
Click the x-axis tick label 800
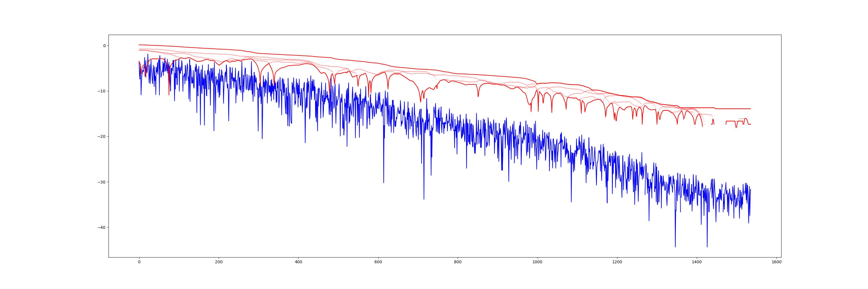tap(458, 262)
